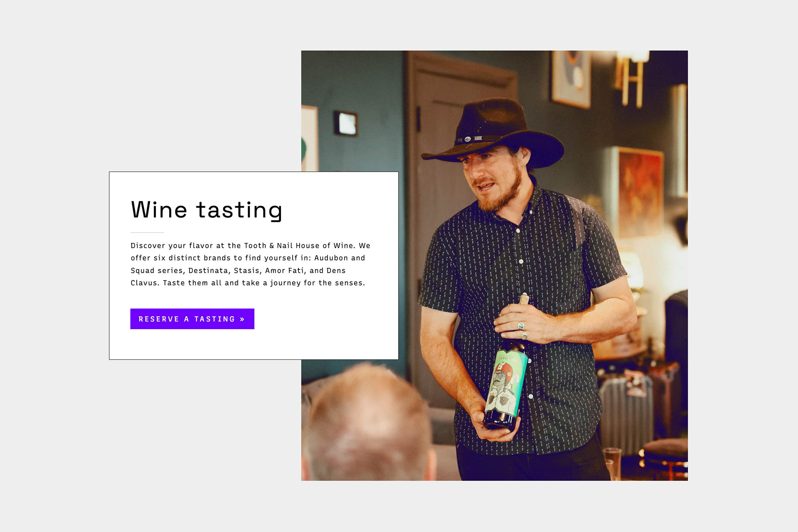Click the word Audubon in the description
This screenshot has width=798, height=532.
[x=331, y=258]
